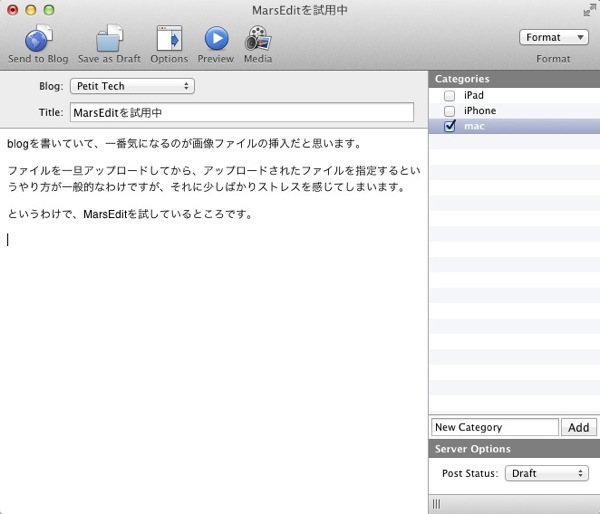Open the Post Status dropdown set to Draft

pyautogui.click(x=546, y=473)
